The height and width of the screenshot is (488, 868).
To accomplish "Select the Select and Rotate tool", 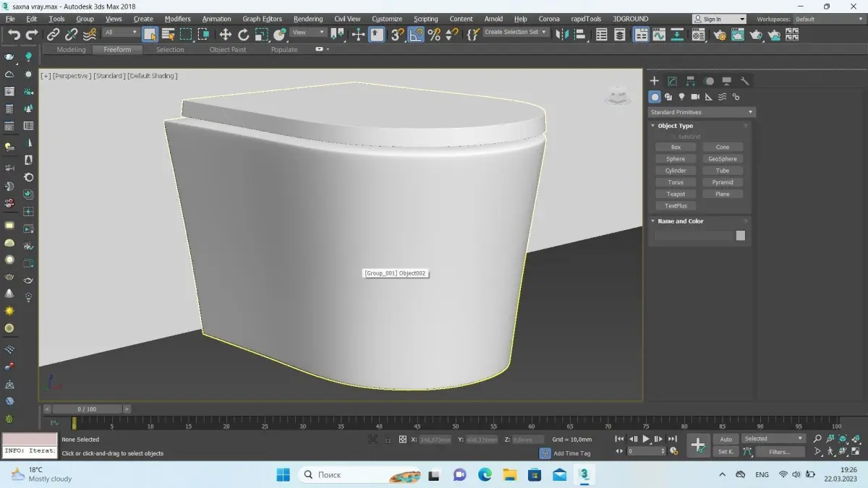I will pos(243,34).
